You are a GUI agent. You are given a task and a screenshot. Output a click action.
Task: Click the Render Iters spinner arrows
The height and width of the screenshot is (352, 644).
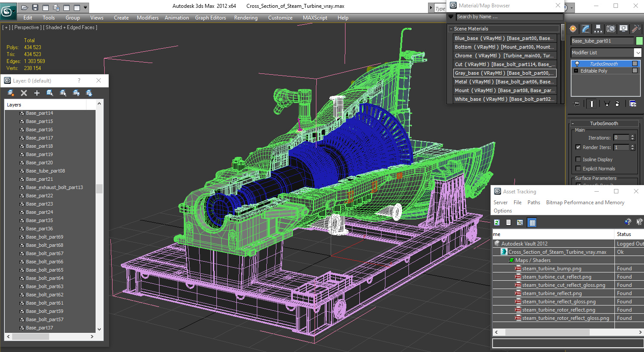coord(632,147)
